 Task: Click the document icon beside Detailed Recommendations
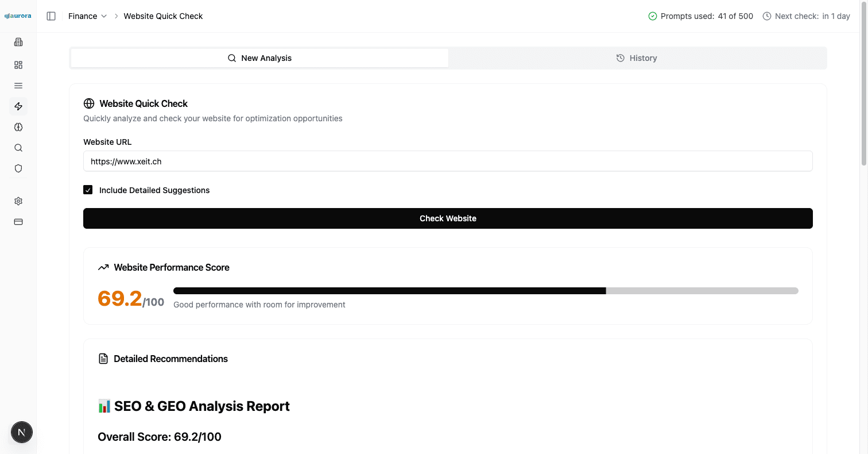pos(103,359)
